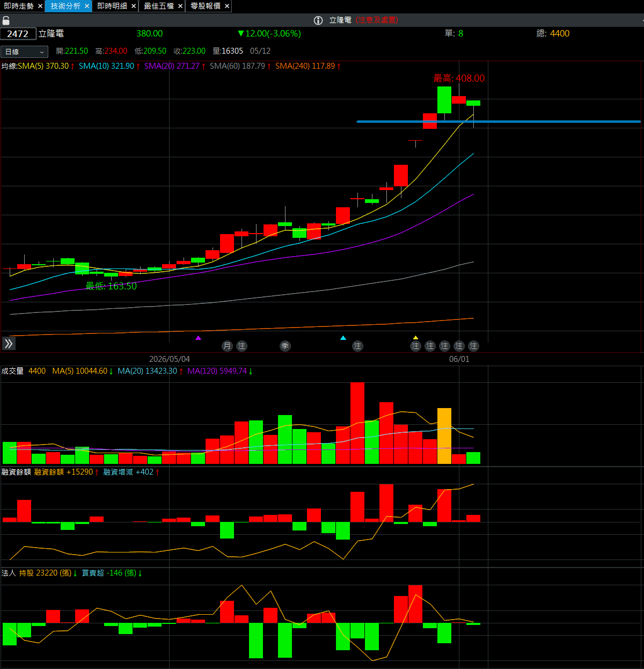Click the SMA(20) 271.27 legend
This screenshot has width=644, height=669.
click(175, 66)
